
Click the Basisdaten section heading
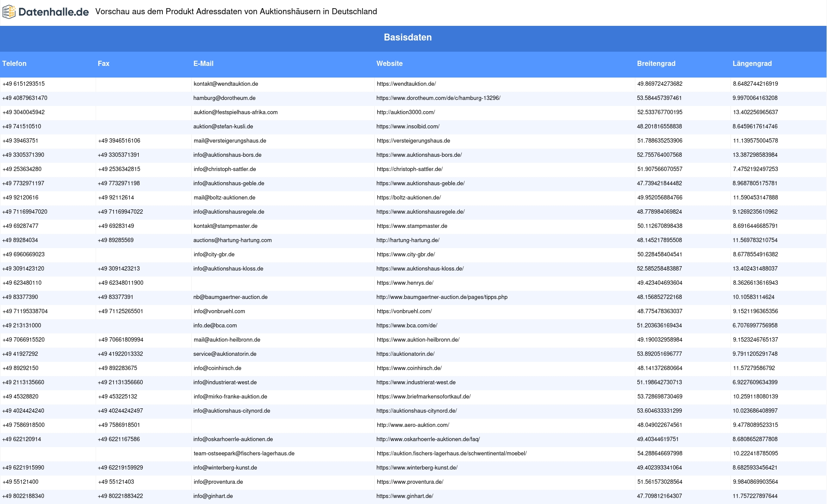pos(407,37)
